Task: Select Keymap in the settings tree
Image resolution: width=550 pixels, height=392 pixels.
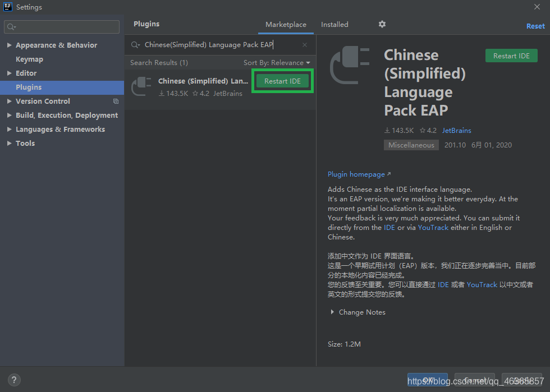Action: point(29,59)
